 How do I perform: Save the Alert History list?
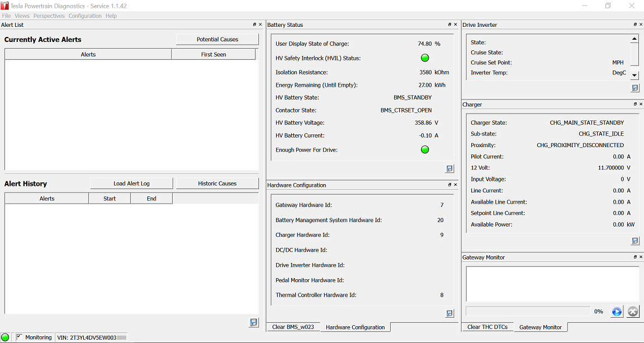[253, 322]
